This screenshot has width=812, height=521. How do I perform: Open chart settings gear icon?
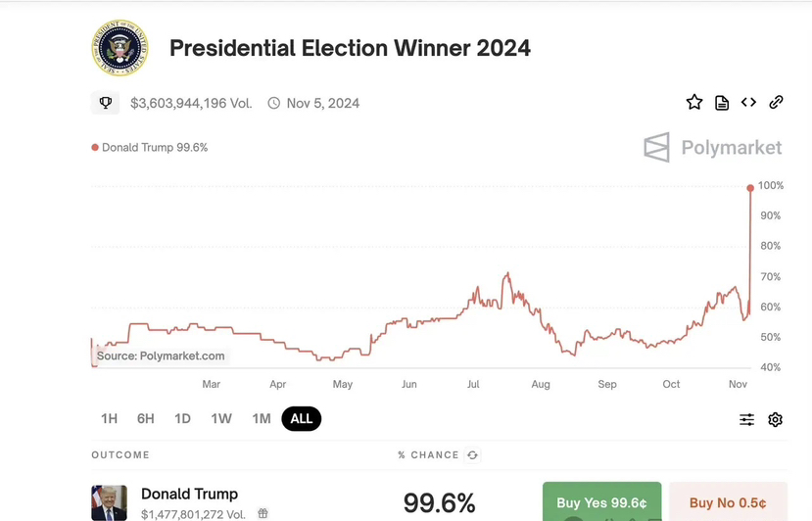775,419
